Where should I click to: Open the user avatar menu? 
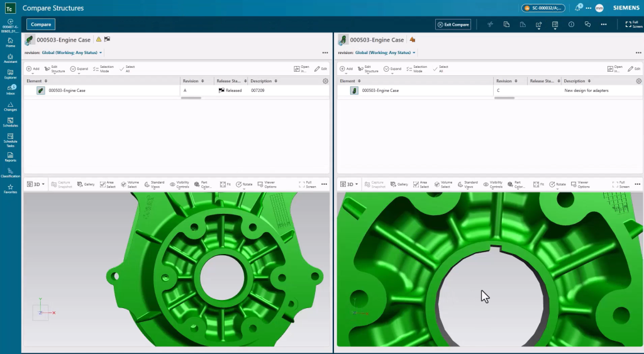tap(599, 8)
